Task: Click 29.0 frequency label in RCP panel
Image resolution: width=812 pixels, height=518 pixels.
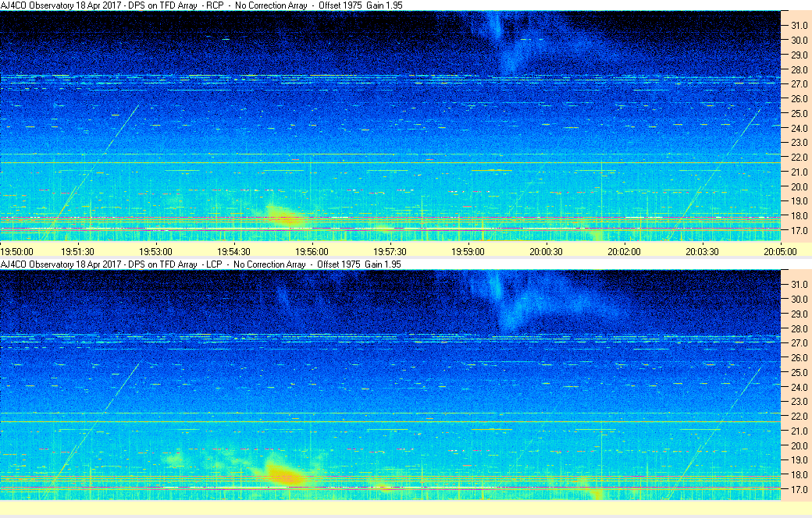Action: click(x=796, y=55)
